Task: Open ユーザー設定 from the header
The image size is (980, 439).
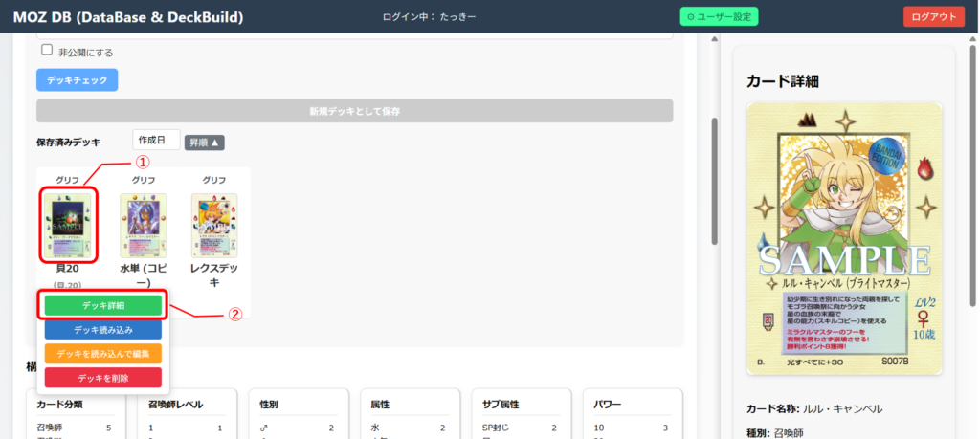Action: coord(719,17)
